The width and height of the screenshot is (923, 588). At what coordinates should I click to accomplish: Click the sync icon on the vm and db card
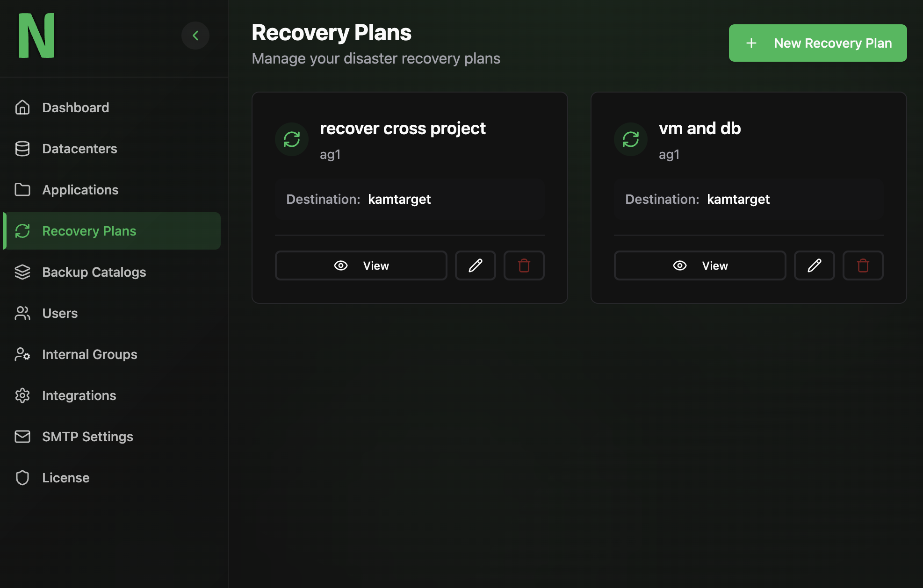tap(631, 139)
